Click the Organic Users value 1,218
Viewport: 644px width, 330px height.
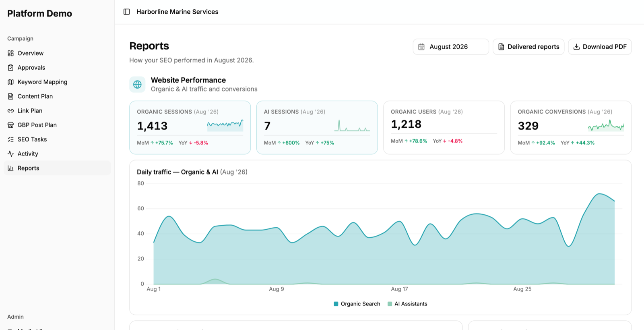pos(406,124)
